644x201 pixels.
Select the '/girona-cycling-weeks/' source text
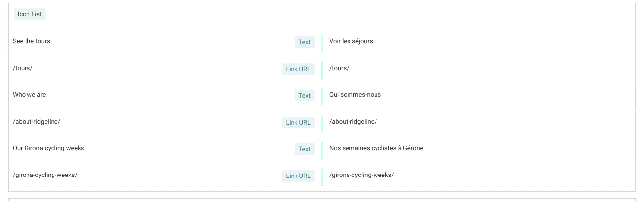(45, 175)
